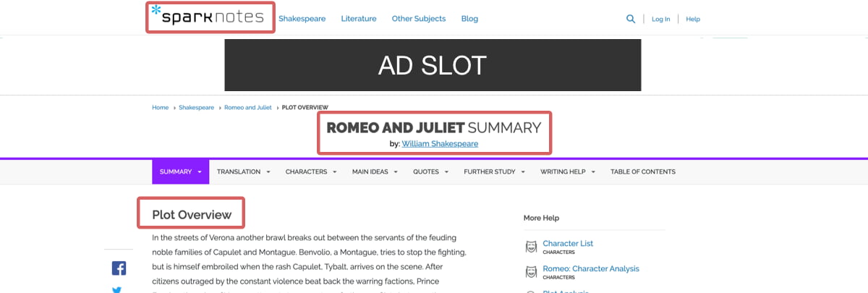Expand Summary dropdown arrow
The height and width of the screenshot is (293, 868).
(x=199, y=172)
